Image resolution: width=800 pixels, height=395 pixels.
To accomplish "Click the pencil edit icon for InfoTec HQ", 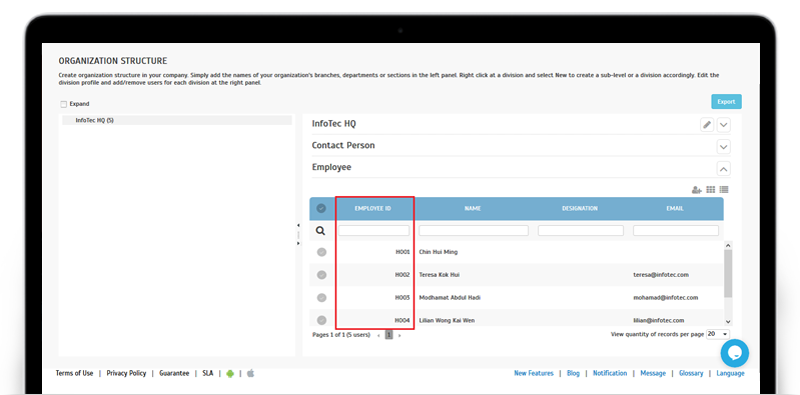I will 707,125.
